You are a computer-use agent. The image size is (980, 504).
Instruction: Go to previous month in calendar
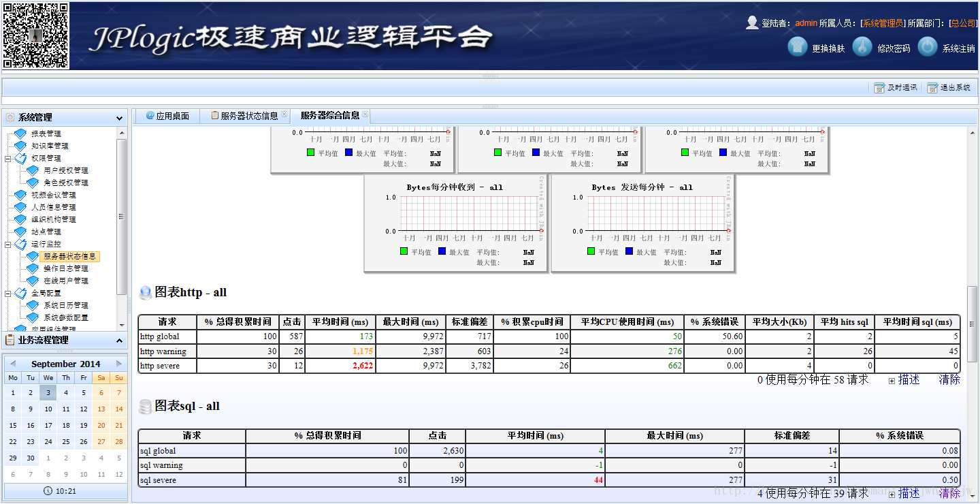point(13,364)
